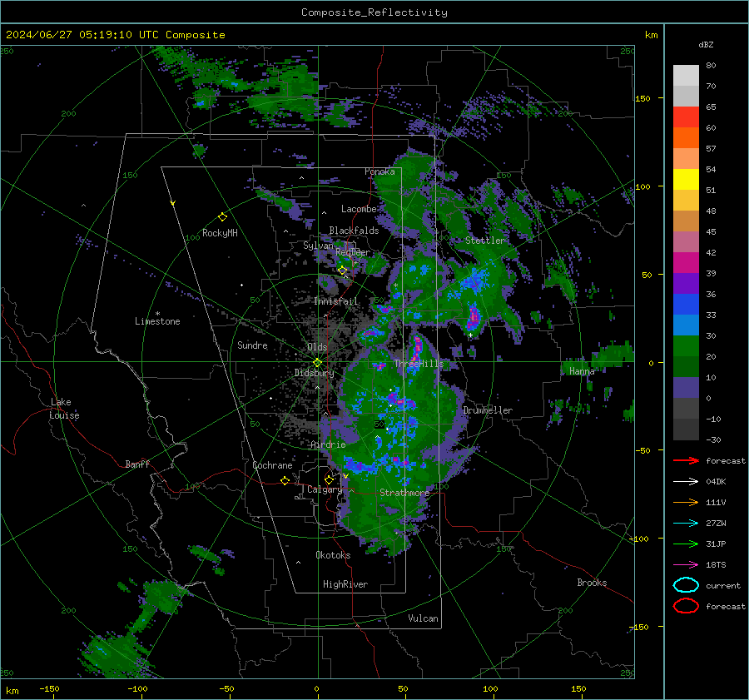Click the Sundre city label

coord(252,345)
